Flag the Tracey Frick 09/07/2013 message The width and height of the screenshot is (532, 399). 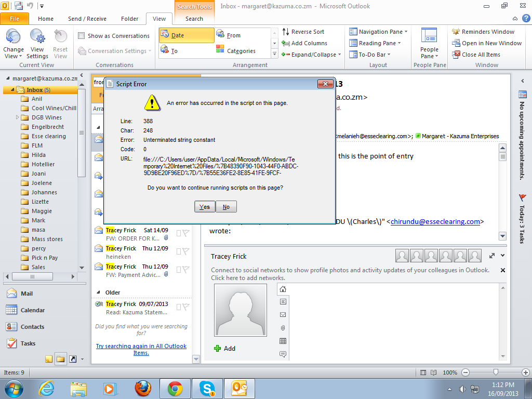(x=185, y=307)
